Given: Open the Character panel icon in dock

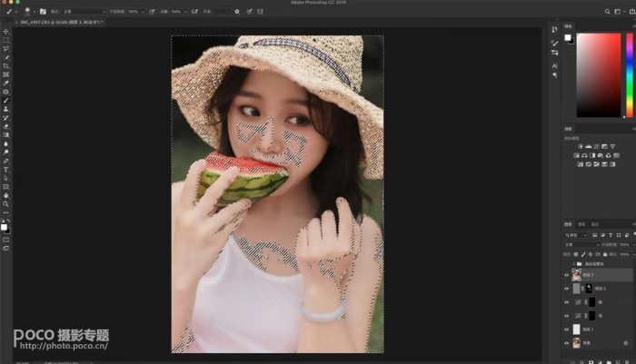Looking at the screenshot, I should [554, 65].
